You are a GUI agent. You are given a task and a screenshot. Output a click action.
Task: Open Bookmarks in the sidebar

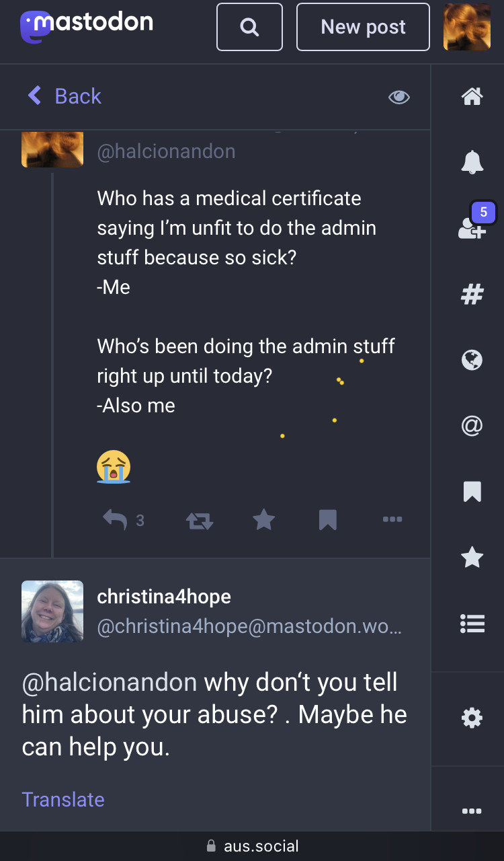point(472,492)
